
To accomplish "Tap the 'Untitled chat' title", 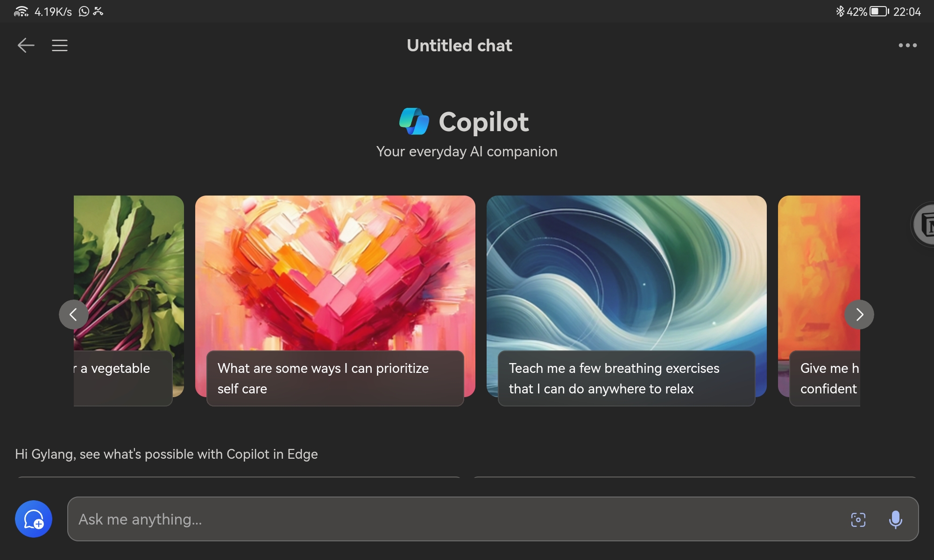I will [459, 45].
